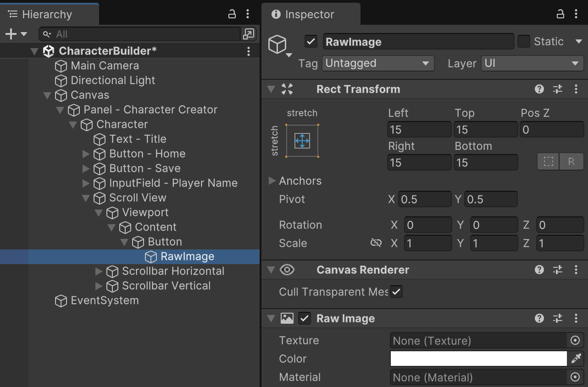Switch to the Inspector tab
Image resolution: width=588 pixels, height=387 pixels.
tap(310, 14)
